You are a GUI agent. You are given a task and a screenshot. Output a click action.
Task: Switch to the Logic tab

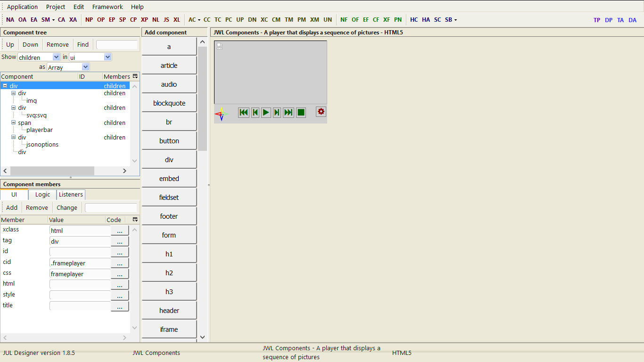click(42, 194)
